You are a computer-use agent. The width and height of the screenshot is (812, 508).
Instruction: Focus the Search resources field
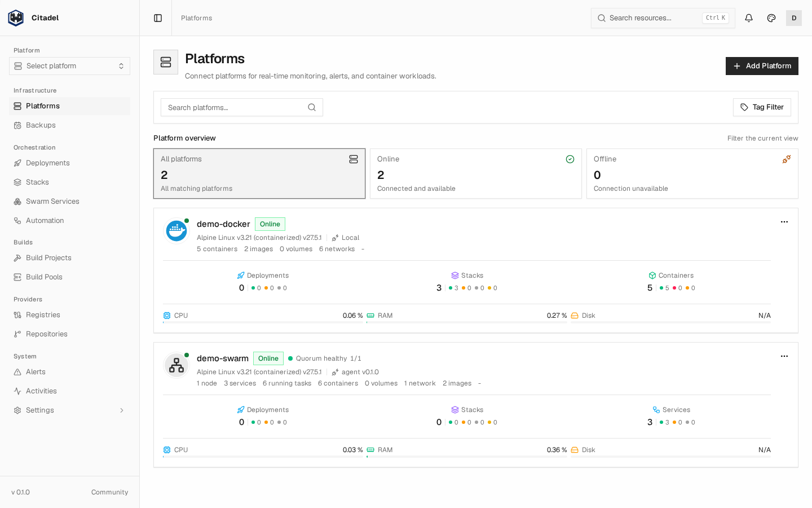coord(663,18)
